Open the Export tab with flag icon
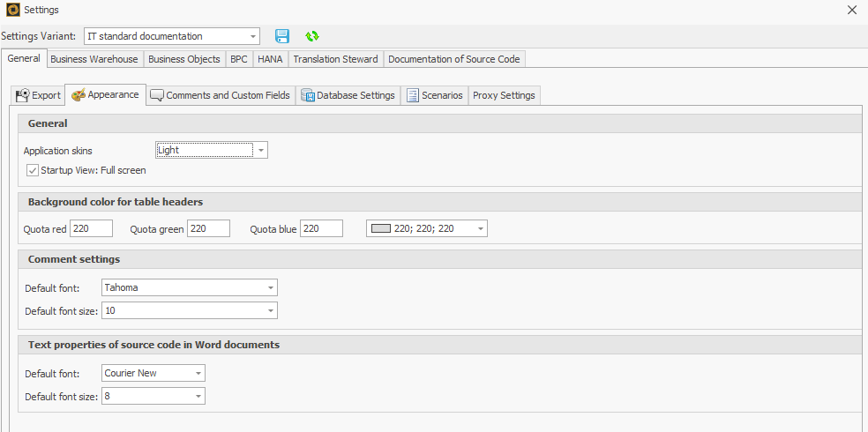 38,95
